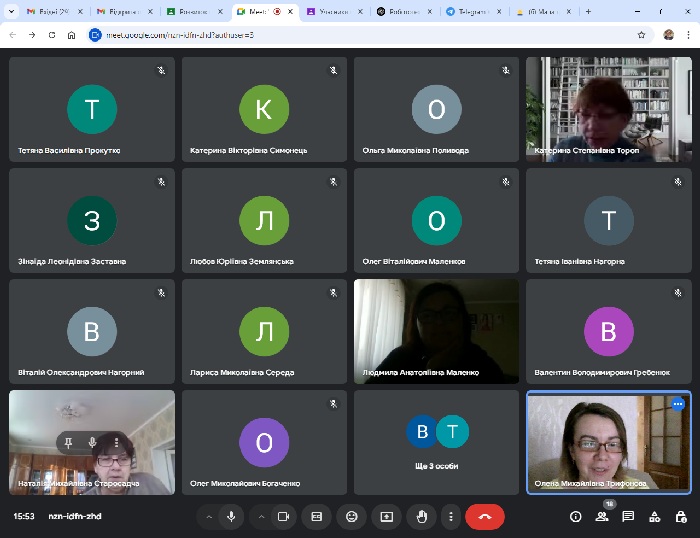This screenshot has width=700, height=538.
Task: Open the chat messages panel
Action: pos(628,516)
